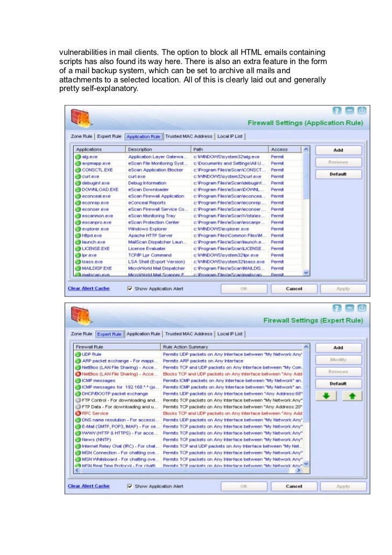Click green icon beside UDP Rule
The image size is (392, 555).
click(x=78, y=354)
